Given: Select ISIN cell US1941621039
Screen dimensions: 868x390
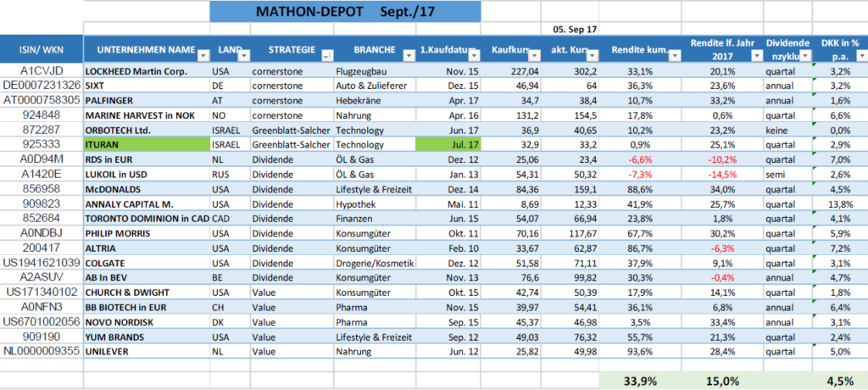Looking at the screenshot, I should coord(42,263).
